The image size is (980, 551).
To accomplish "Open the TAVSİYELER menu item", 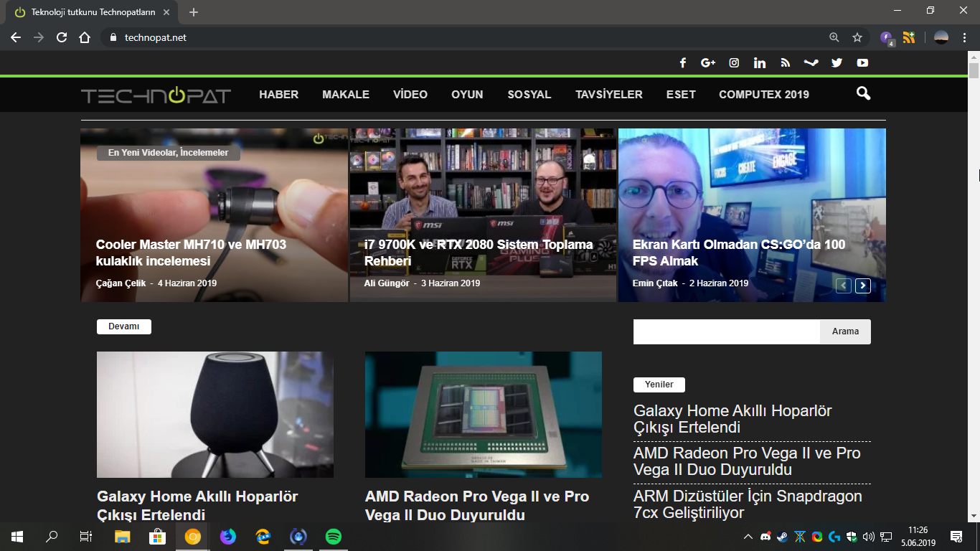I will 608,95.
